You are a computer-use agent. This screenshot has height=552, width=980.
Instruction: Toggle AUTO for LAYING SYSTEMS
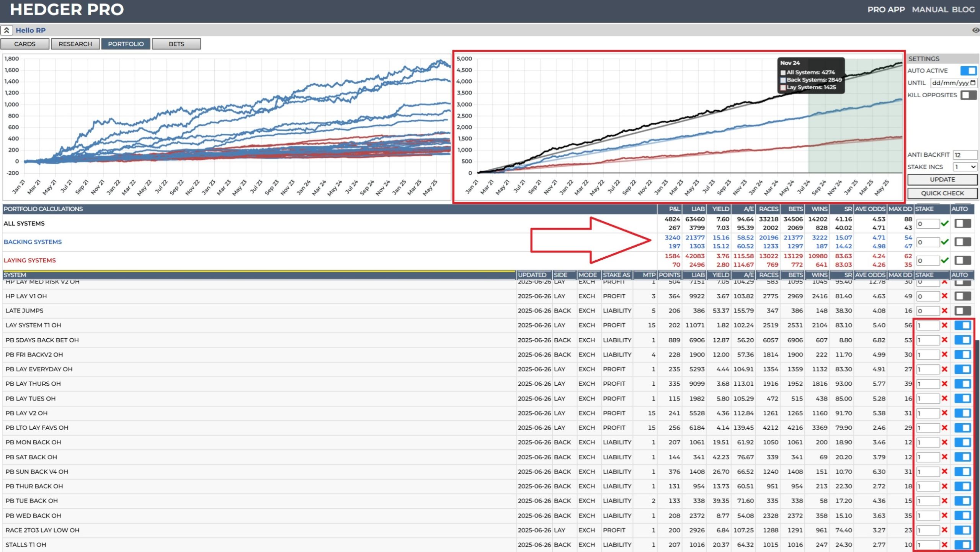click(x=963, y=260)
